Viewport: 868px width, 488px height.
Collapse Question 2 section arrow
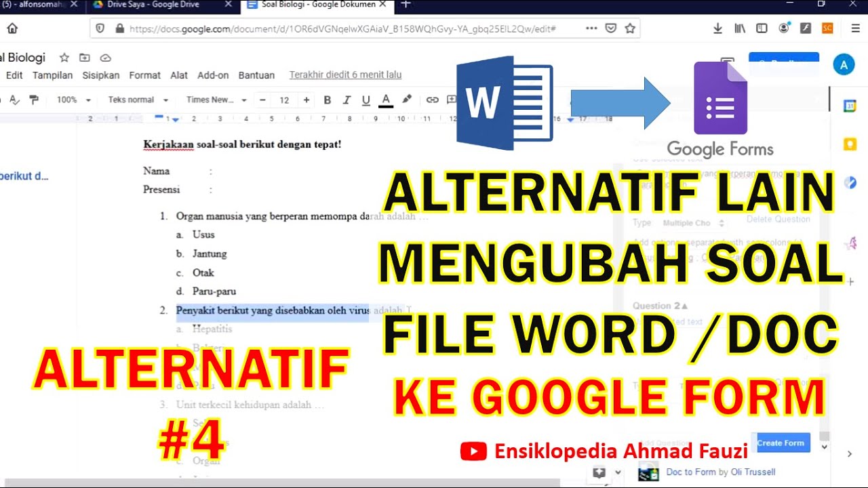pos(684,306)
